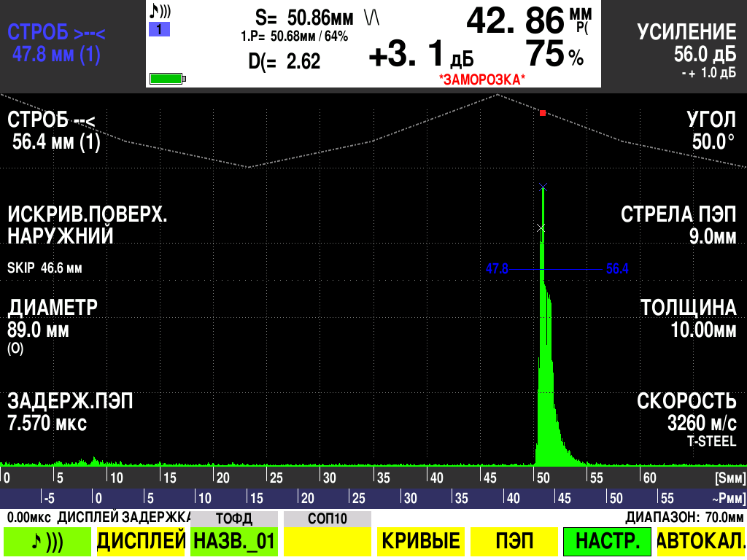Click the sound icon in the top status panel
The height and width of the screenshot is (560, 747).
160,12
